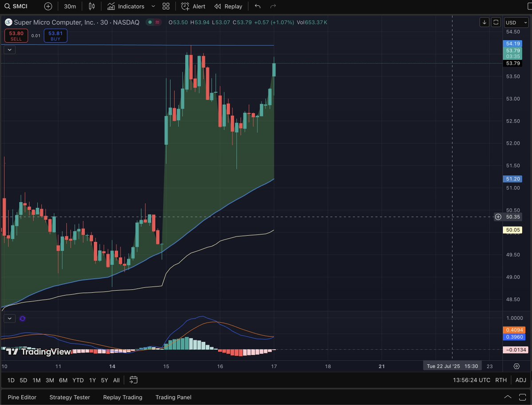The image size is (532, 405).
Task: Click the 17 date label on time axis
Action: (274, 366)
